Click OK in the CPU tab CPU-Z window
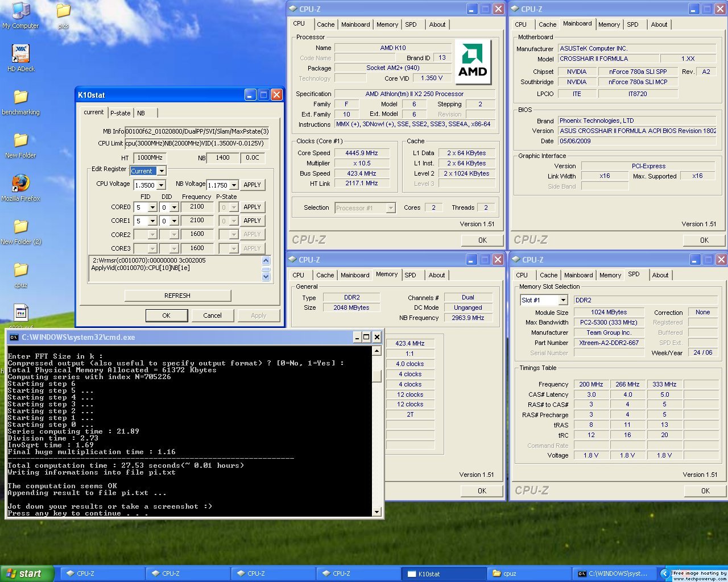 click(x=482, y=240)
